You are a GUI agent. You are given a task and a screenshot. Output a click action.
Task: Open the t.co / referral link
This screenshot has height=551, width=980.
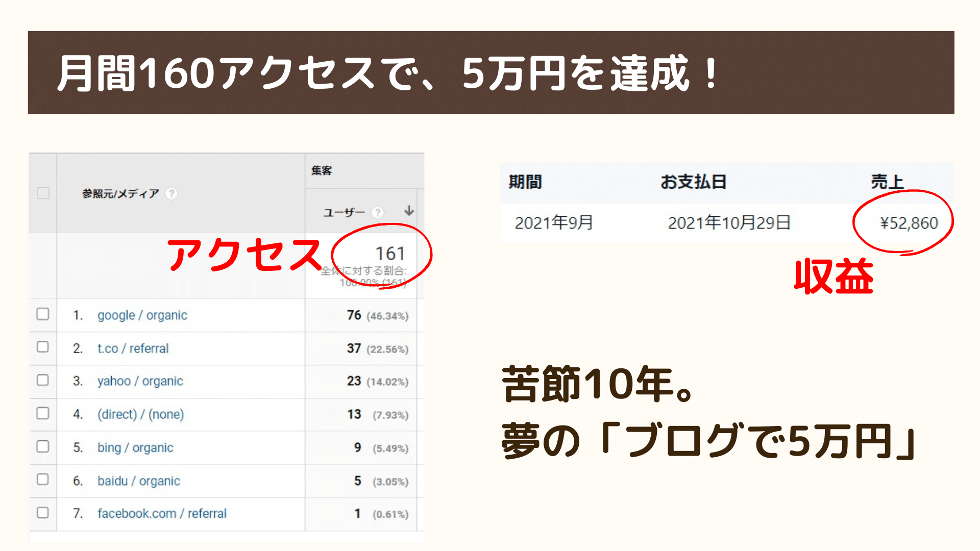click(x=133, y=348)
